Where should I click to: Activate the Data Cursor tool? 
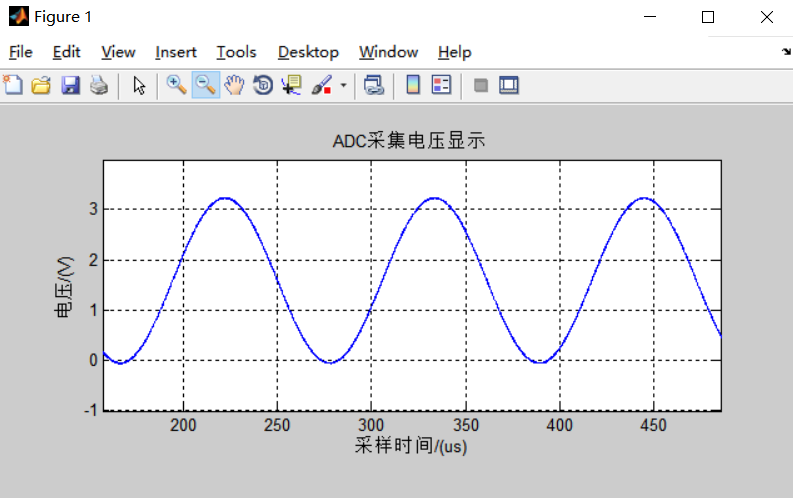[x=292, y=86]
